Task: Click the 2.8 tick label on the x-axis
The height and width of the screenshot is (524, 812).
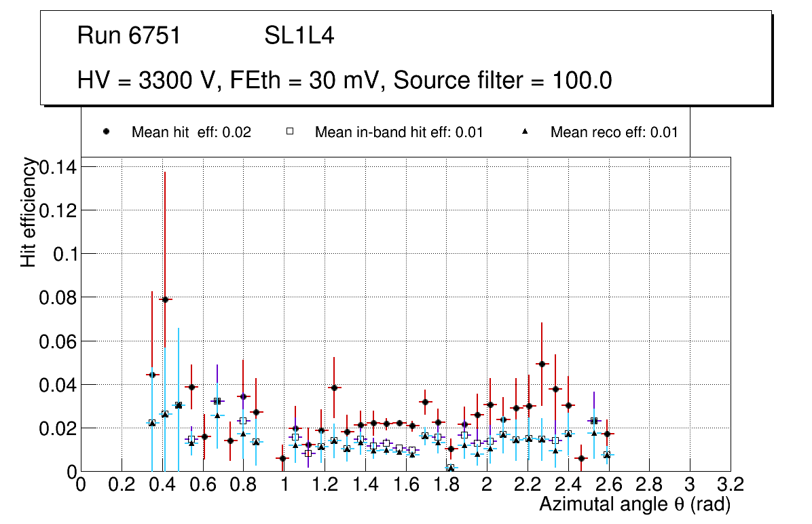Action: pyautogui.click(x=649, y=485)
